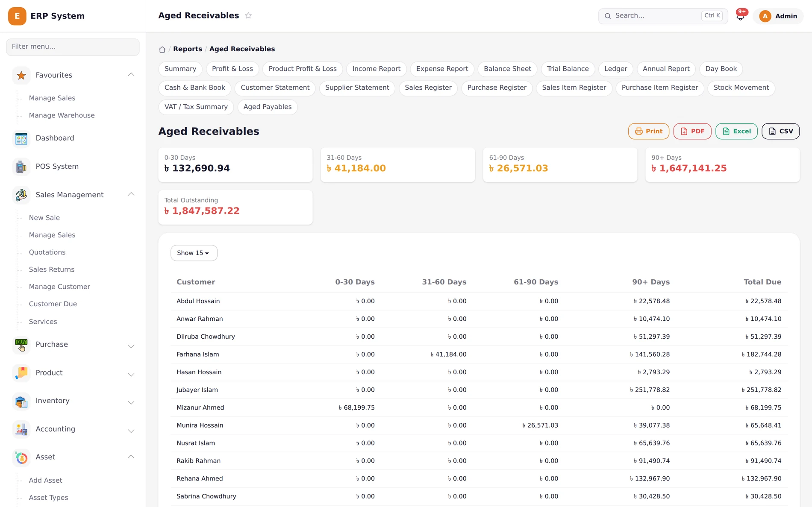Open Add Asset in sidebar

pos(45,481)
